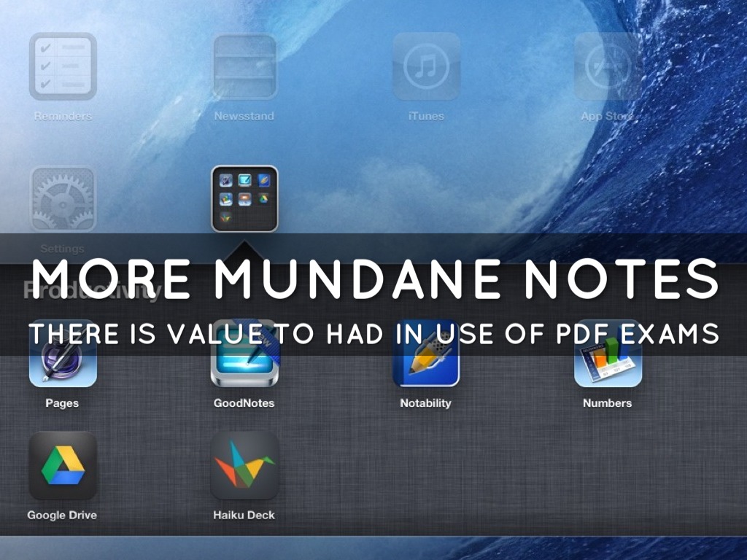Click the "GoodNotes" text label
747x560 pixels.
[244, 402]
